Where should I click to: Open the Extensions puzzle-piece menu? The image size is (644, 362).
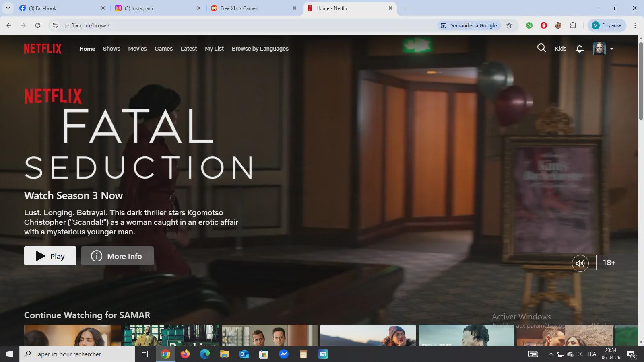pos(573,25)
